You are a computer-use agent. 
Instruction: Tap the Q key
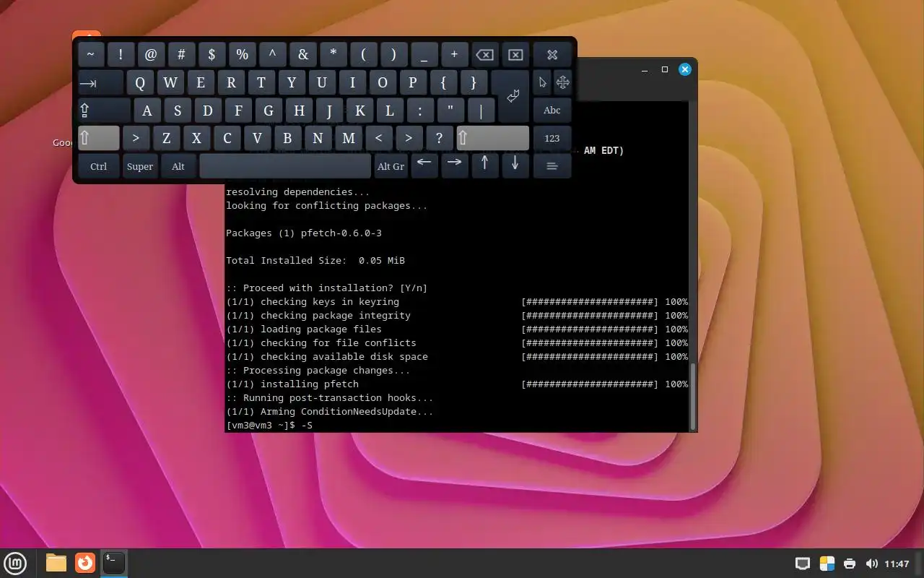tap(140, 82)
